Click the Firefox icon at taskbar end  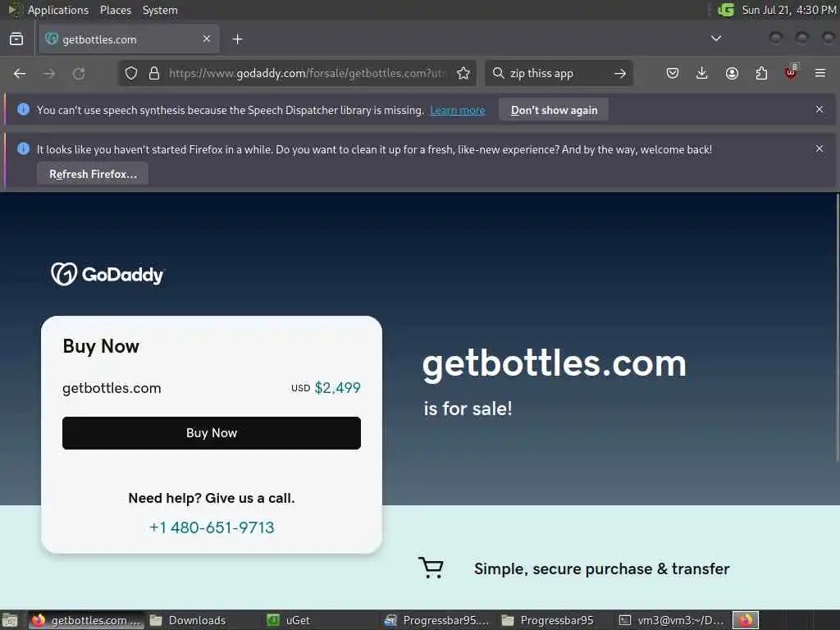coord(746,620)
